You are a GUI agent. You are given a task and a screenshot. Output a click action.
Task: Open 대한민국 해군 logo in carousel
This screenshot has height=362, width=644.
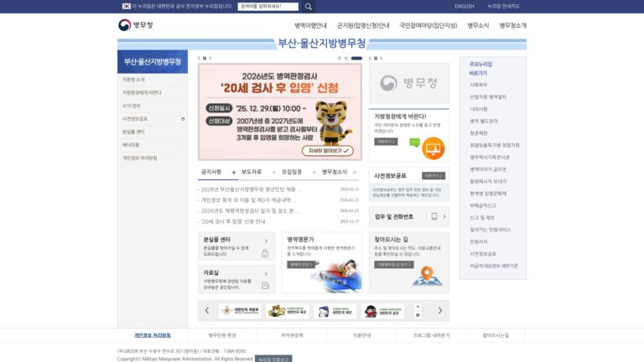click(x=335, y=311)
